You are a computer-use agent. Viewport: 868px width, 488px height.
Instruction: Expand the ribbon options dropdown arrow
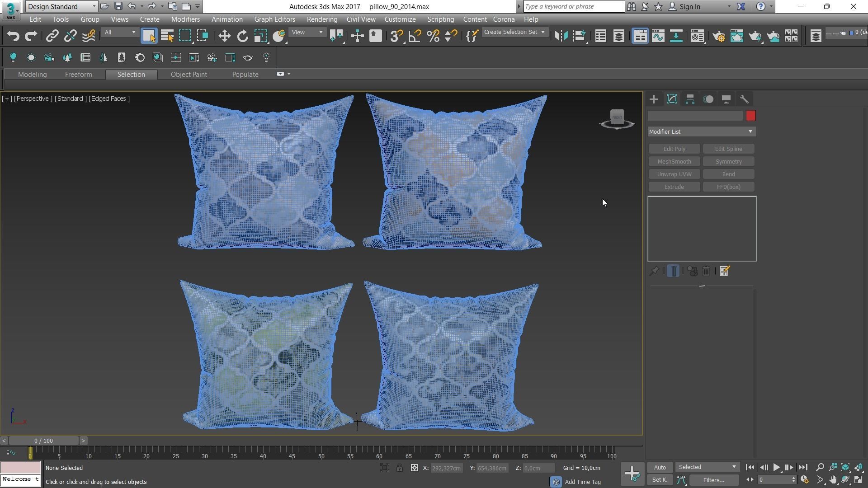click(x=289, y=74)
